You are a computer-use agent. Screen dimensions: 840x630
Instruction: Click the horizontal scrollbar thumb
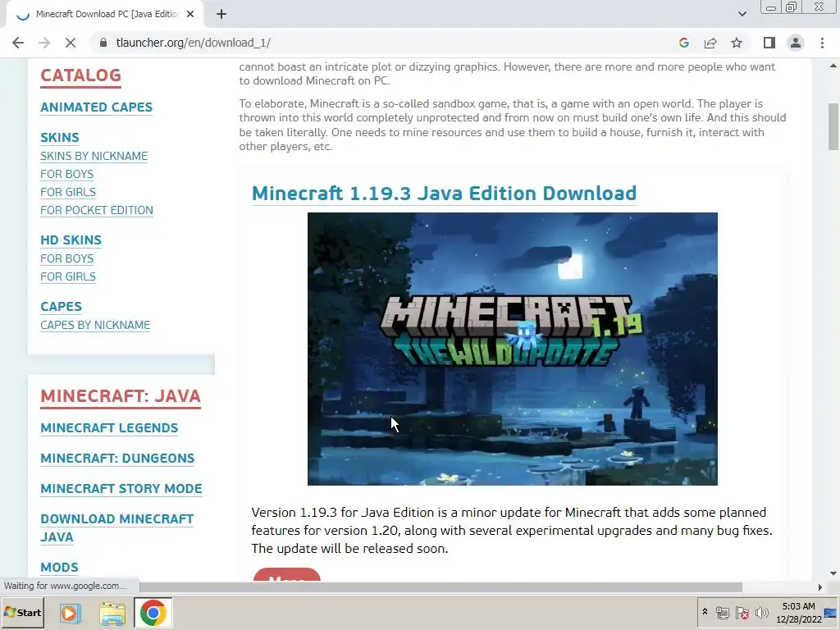tap(441, 587)
